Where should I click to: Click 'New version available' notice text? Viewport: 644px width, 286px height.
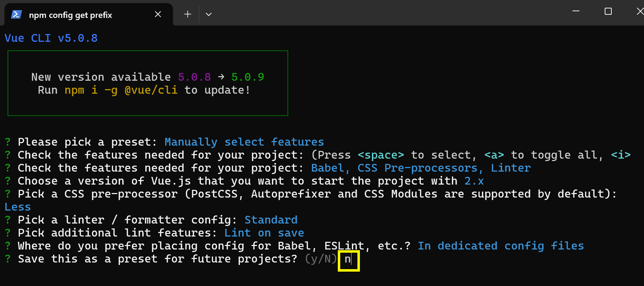(101, 77)
